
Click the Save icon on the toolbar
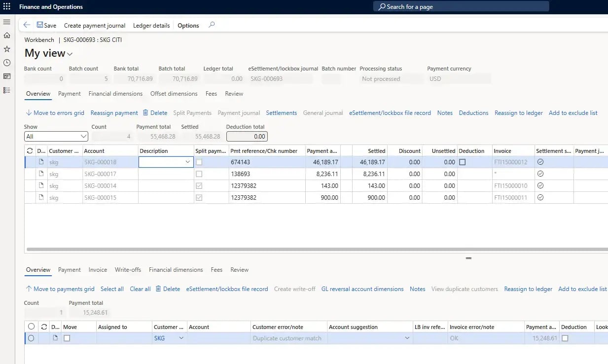[x=39, y=25]
